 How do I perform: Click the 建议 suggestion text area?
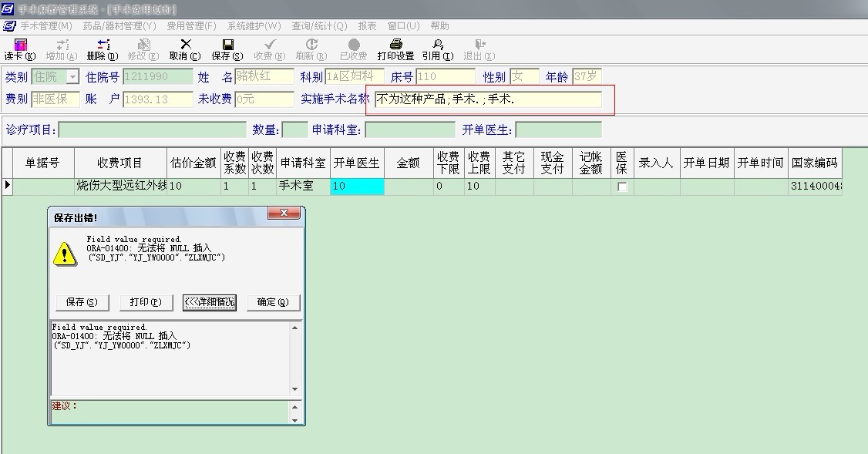pyautogui.click(x=170, y=412)
